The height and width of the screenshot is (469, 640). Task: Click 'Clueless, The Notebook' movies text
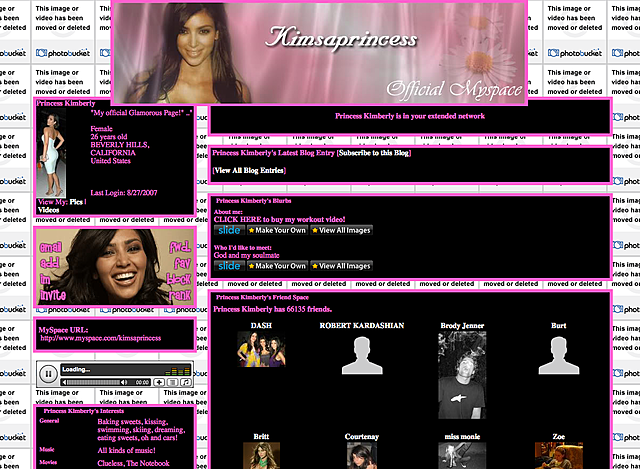[133, 463]
